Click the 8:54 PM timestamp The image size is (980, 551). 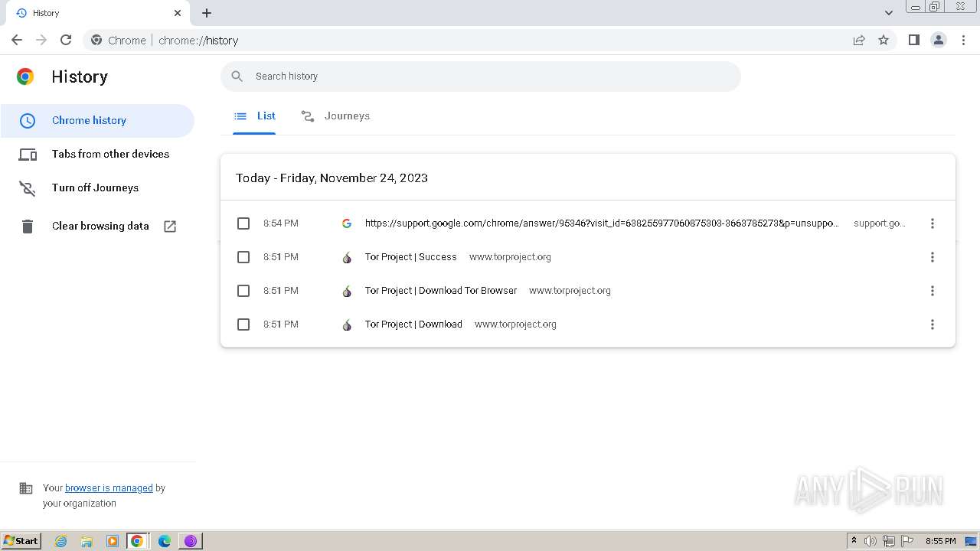coord(281,223)
